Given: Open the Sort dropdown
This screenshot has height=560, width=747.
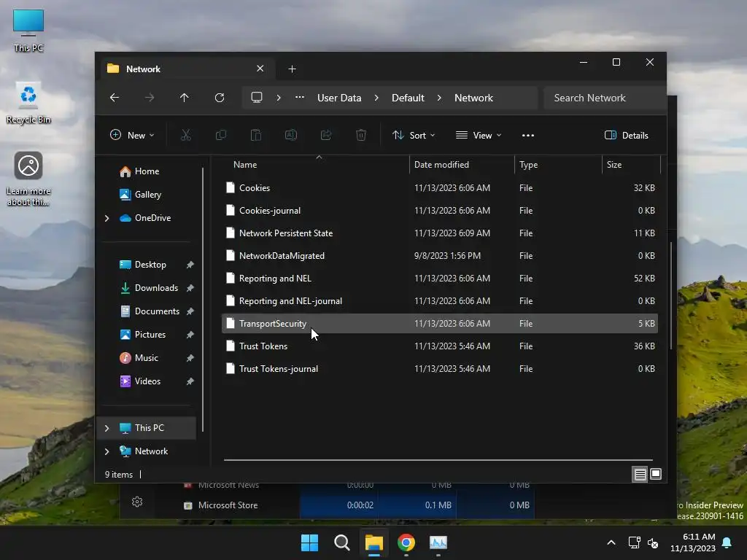Looking at the screenshot, I should pyautogui.click(x=414, y=135).
